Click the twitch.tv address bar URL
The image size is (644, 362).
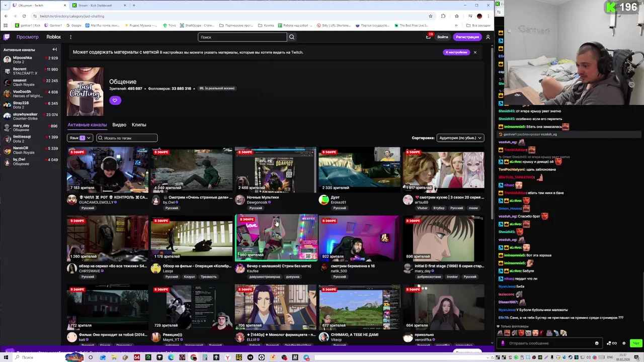pyautogui.click(x=72, y=16)
